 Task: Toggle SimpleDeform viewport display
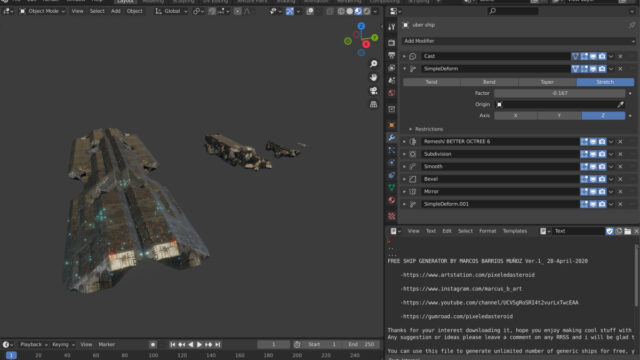pyautogui.click(x=593, y=69)
